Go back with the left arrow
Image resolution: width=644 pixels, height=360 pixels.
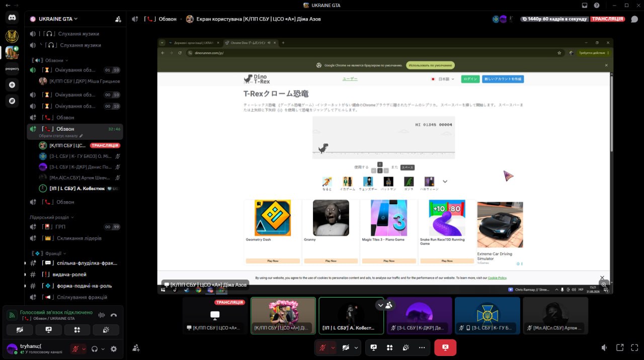tap(8, 5)
